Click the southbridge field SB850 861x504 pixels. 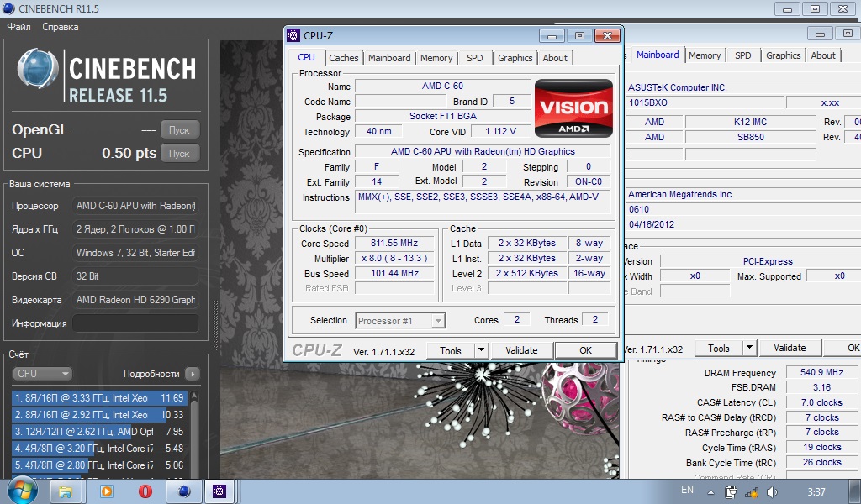[751, 137]
